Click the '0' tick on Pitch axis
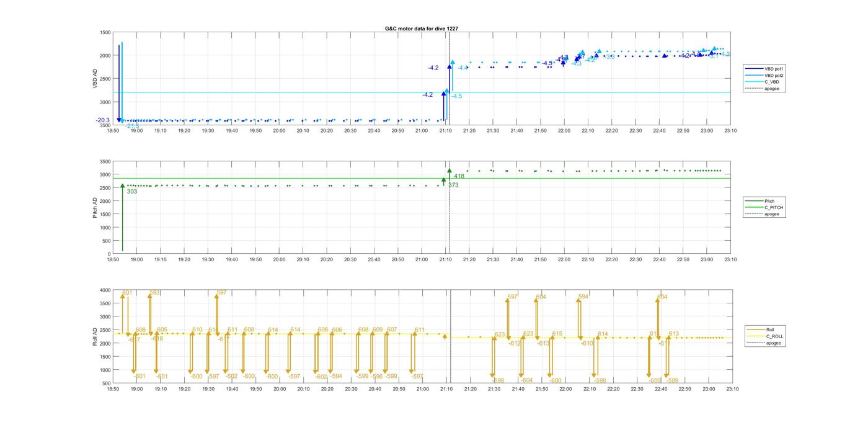Image resolution: width=868 pixels, height=430 pixels. 109,254
